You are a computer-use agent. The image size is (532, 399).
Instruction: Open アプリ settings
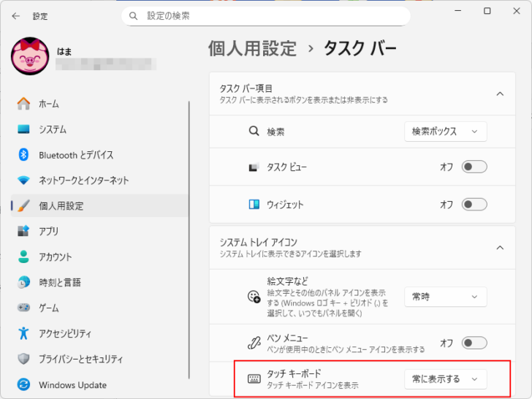pos(99,231)
